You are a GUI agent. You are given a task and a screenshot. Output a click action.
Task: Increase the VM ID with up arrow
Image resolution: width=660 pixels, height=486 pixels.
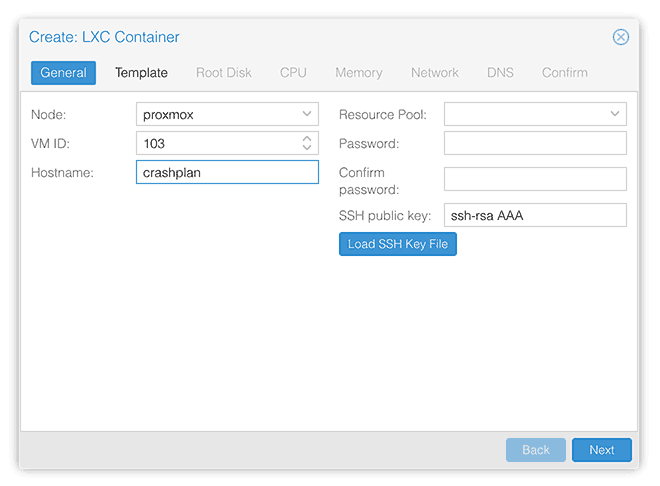(x=307, y=138)
